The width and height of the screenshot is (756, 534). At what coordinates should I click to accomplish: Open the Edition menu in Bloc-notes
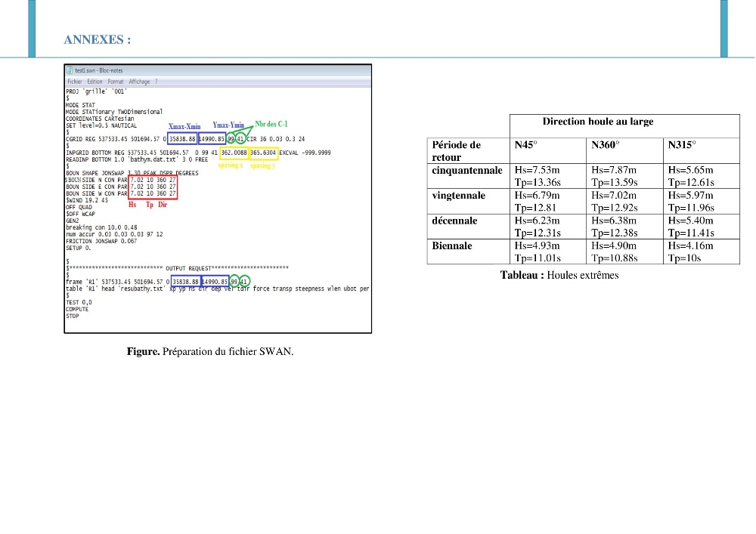[94, 82]
